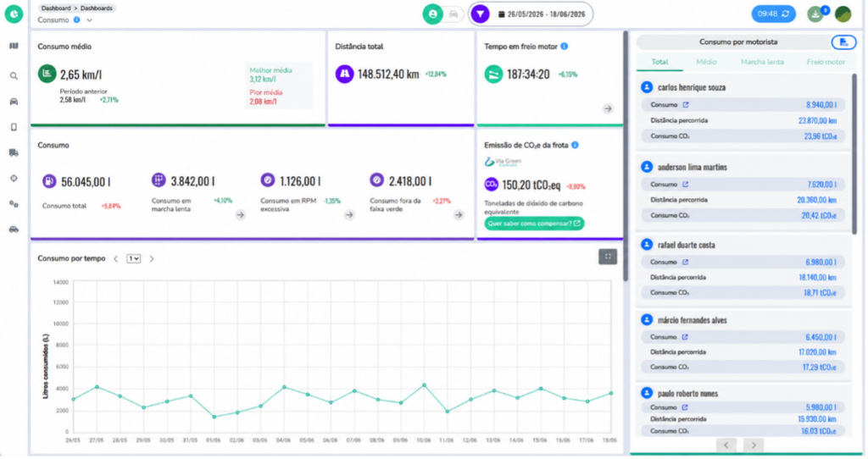Click the 56.045,00 l Consumo total value
The image size is (868, 459).
86,182
